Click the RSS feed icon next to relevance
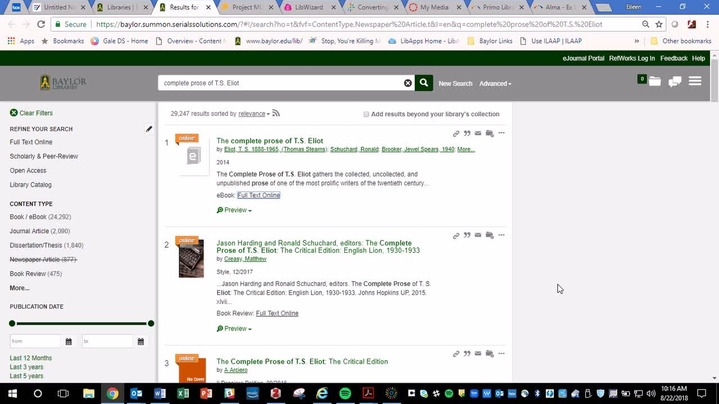719x404 pixels. tap(276, 113)
